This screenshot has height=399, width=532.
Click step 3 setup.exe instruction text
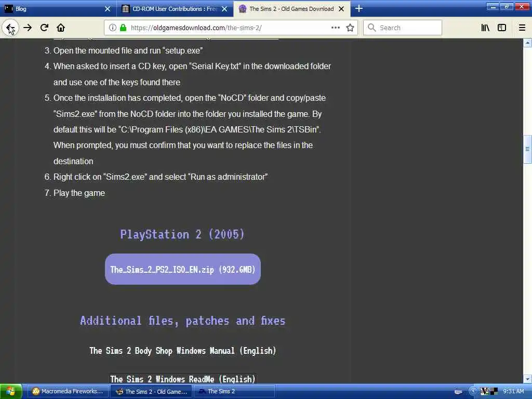tap(128, 50)
